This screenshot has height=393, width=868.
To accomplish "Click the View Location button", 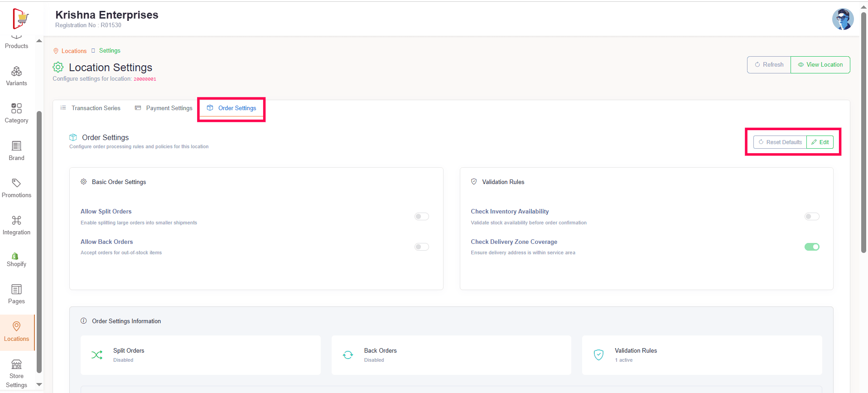I will [x=820, y=65].
